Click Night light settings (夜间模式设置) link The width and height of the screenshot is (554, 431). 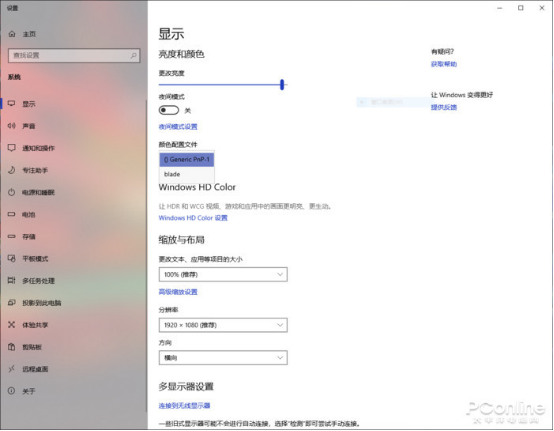pyautogui.click(x=178, y=126)
